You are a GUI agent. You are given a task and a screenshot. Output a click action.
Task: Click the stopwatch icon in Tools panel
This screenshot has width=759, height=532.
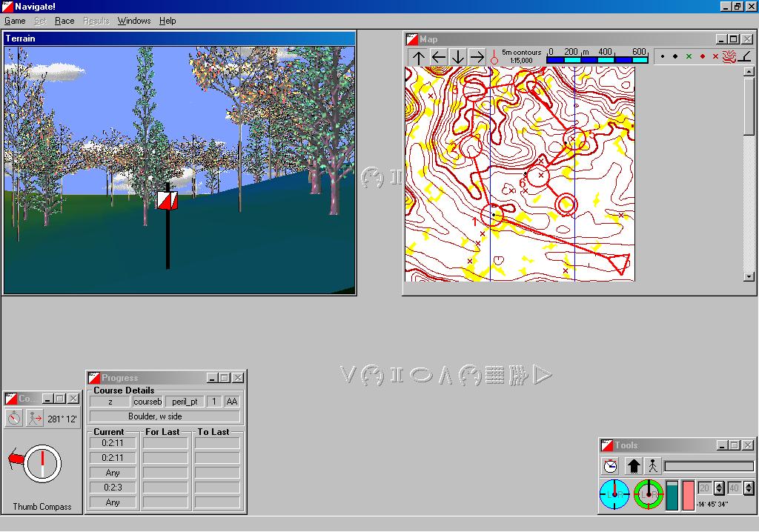pyautogui.click(x=610, y=466)
